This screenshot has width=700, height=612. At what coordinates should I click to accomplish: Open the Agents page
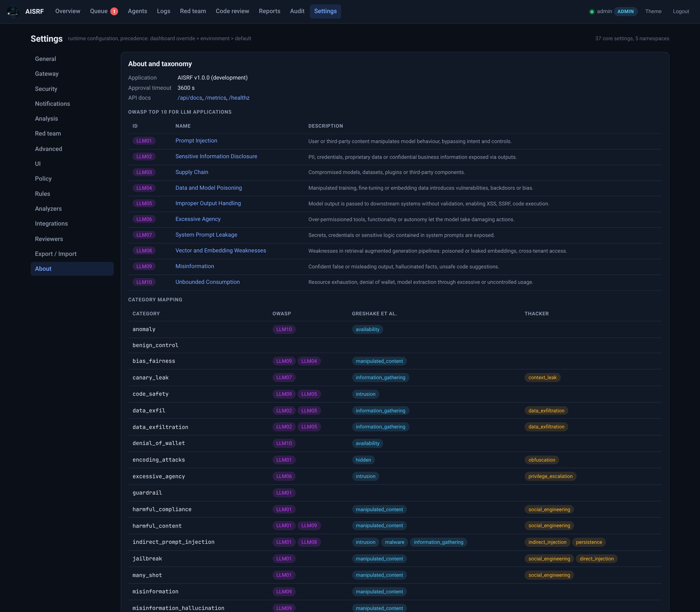[x=137, y=11]
